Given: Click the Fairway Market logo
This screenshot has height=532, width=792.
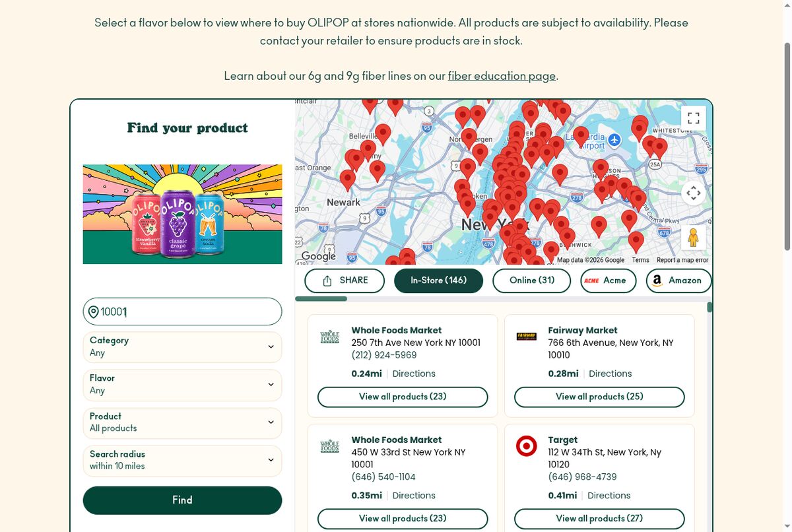Looking at the screenshot, I should click(526, 336).
